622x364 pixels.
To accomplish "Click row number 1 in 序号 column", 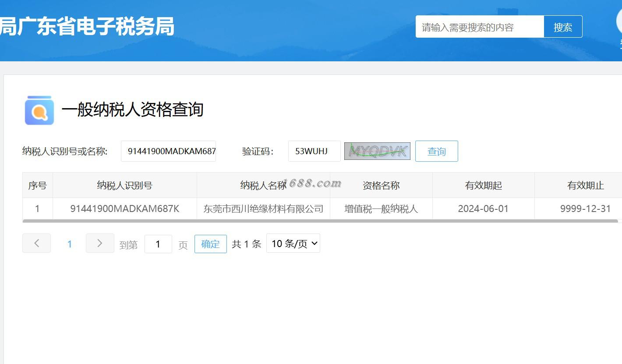I will (x=38, y=209).
